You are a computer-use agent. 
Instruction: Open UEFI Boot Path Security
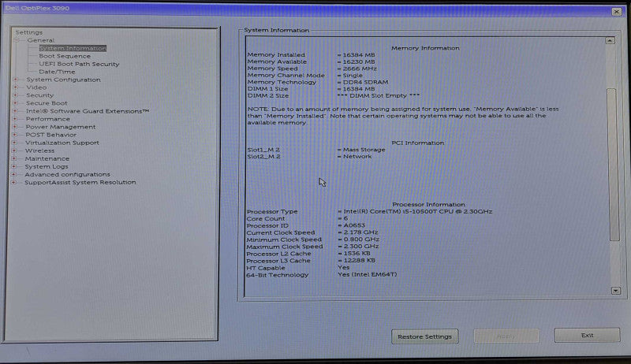[x=79, y=64]
